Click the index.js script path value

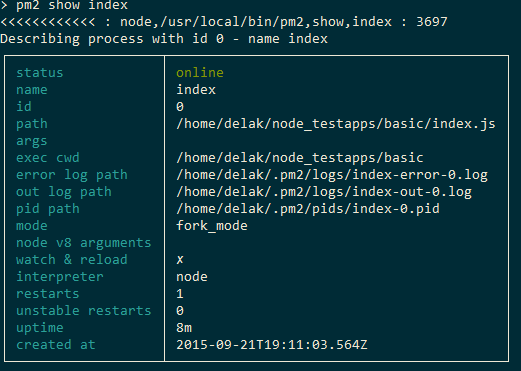(x=336, y=124)
